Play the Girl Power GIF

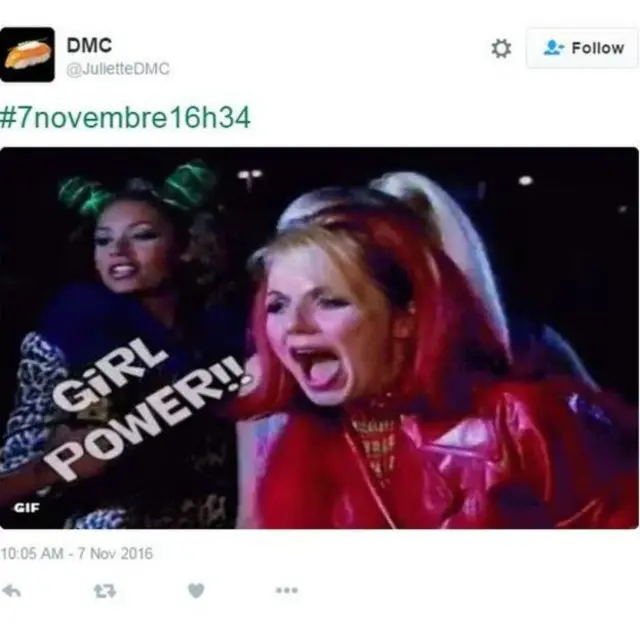pyautogui.click(x=319, y=338)
